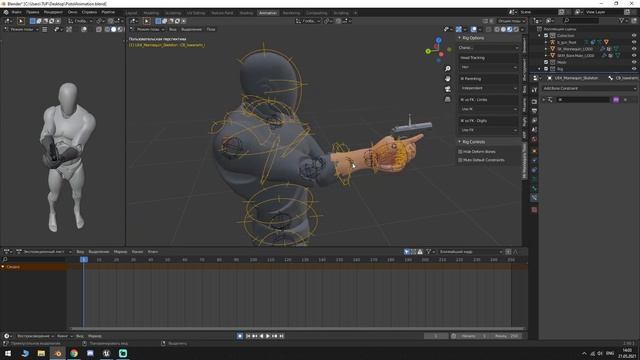
Task: Open the Поза menu in viewport header
Action: coord(211,29)
